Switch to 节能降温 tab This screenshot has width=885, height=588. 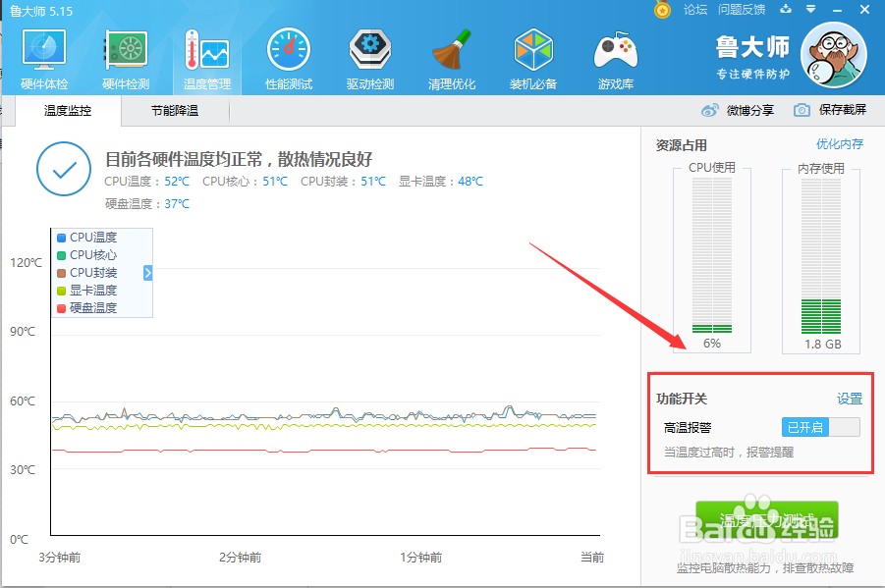click(x=175, y=111)
